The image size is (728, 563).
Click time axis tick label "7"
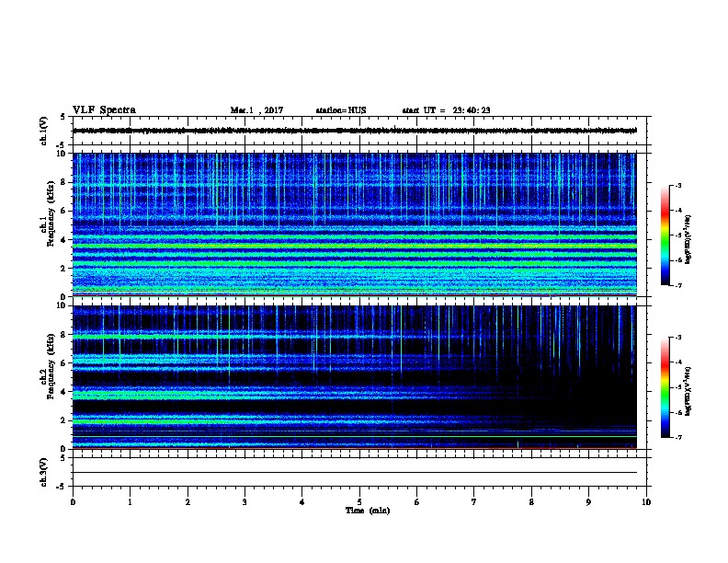click(474, 502)
